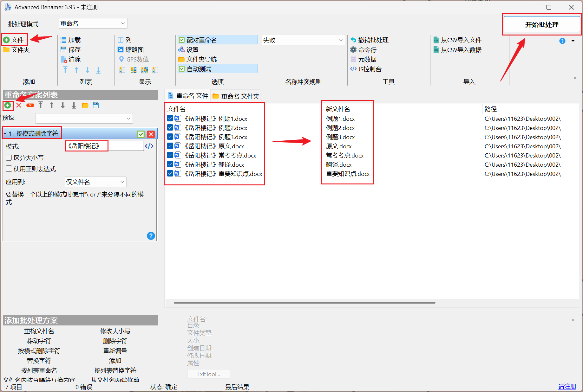Open the 预设 presets dropdown

pyautogui.click(x=84, y=118)
